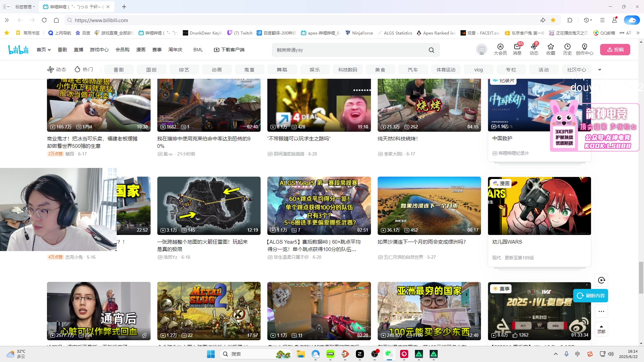This screenshot has width=644, height=362.
Task: Open the 热门 flame icon tab
Action: click(84, 69)
